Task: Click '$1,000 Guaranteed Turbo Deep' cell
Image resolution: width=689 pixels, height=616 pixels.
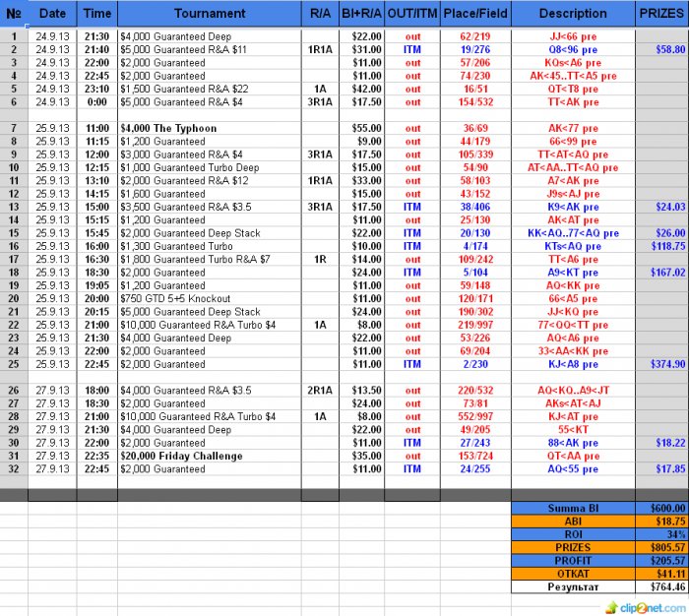Action: (x=210, y=168)
